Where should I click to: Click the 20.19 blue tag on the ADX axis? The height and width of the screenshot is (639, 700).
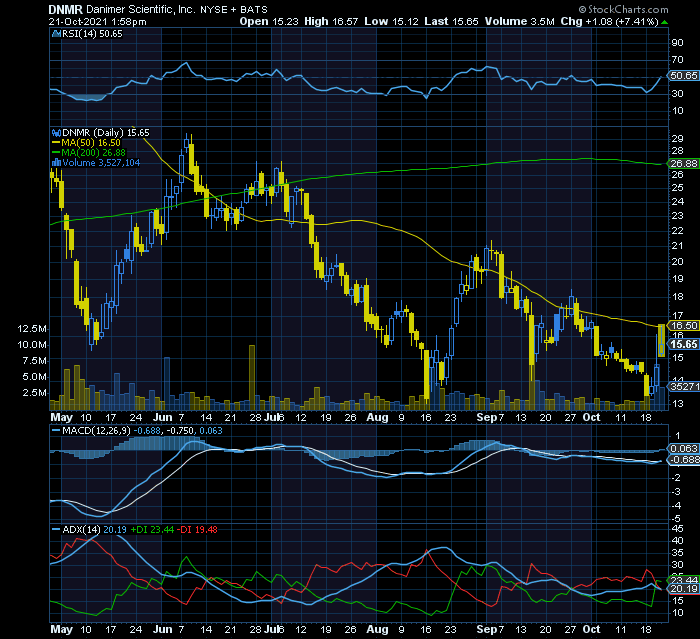click(x=684, y=589)
